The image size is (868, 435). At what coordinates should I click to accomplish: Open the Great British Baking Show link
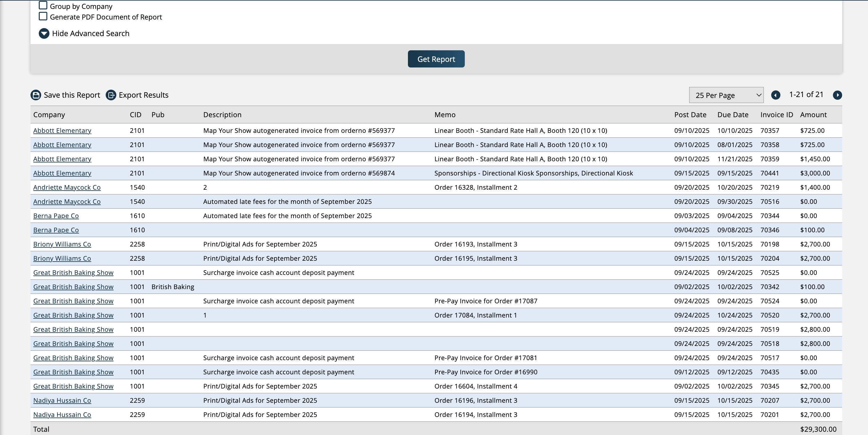[x=73, y=272]
